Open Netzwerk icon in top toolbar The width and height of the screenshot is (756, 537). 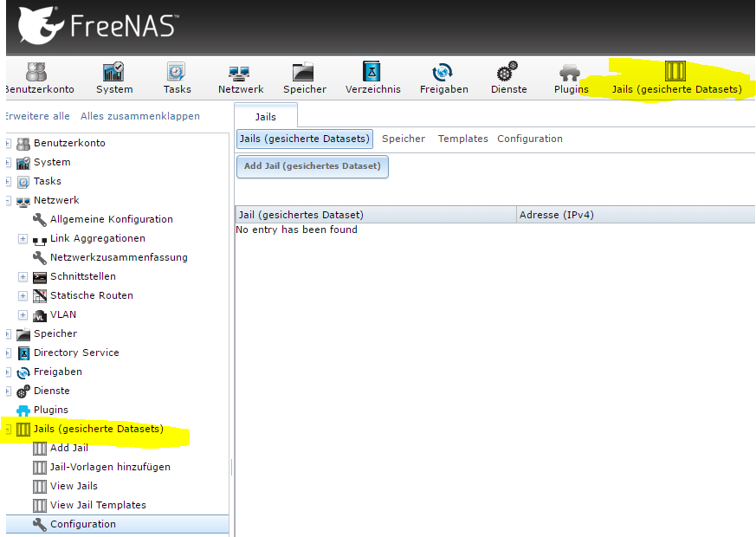click(x=240, y=73)
